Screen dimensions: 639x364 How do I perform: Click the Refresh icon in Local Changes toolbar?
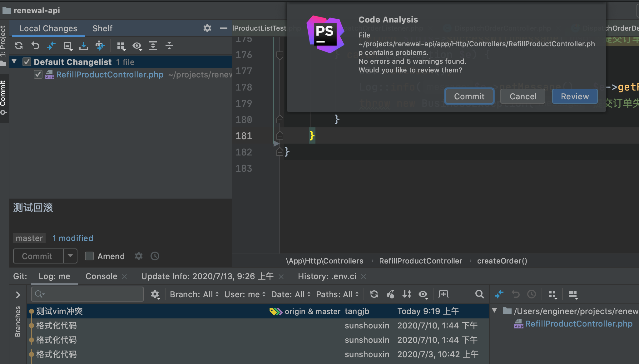(x=19, y=46)
